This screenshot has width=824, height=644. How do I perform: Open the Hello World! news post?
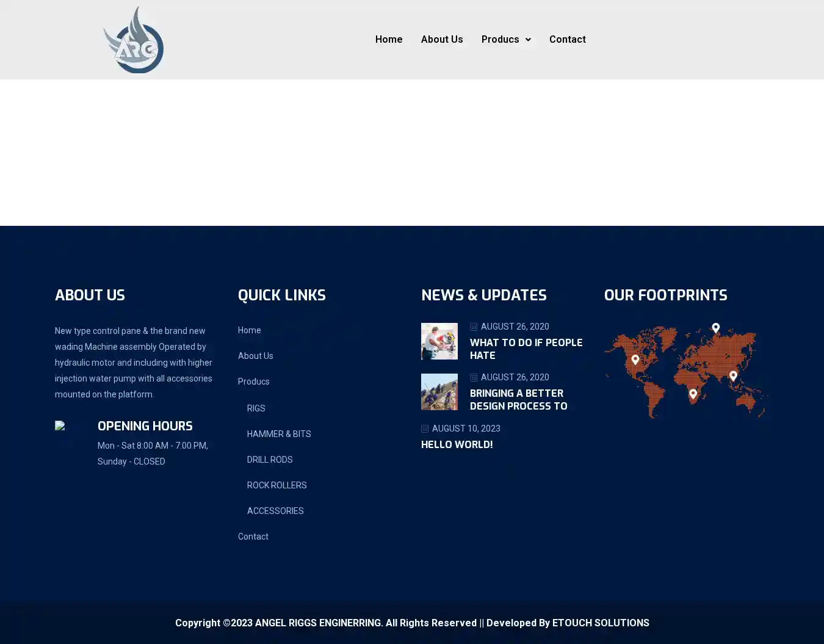[x=457, y=444]
